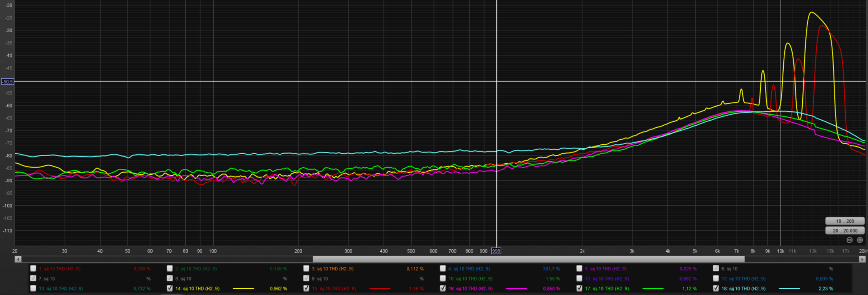Click the red line sample for trace 15

click(380, 289)
